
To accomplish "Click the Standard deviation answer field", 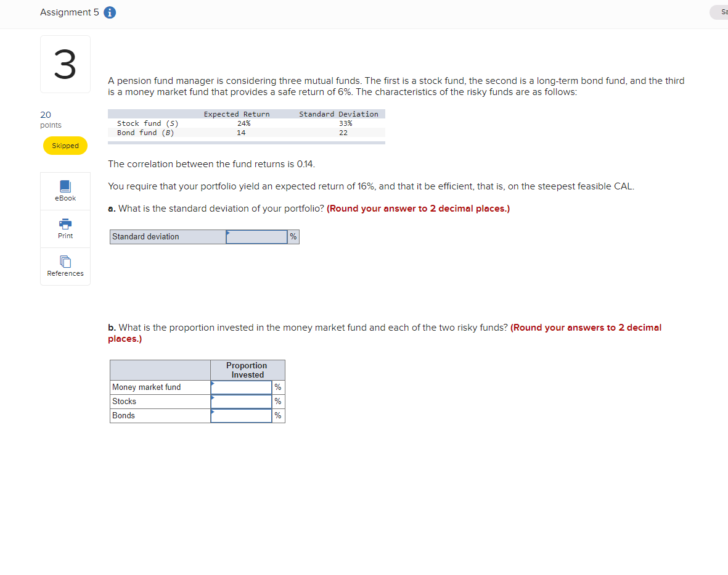I will (x=257, y=236).
